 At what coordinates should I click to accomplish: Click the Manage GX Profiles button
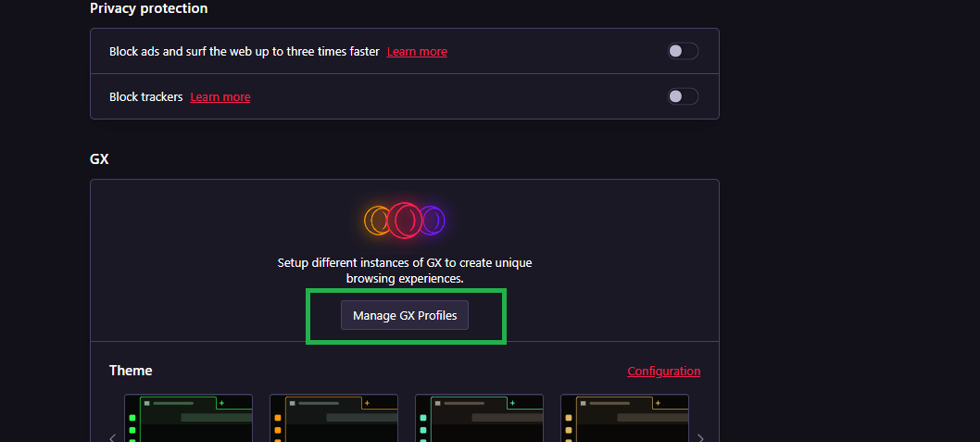click(x=405, y=315)
